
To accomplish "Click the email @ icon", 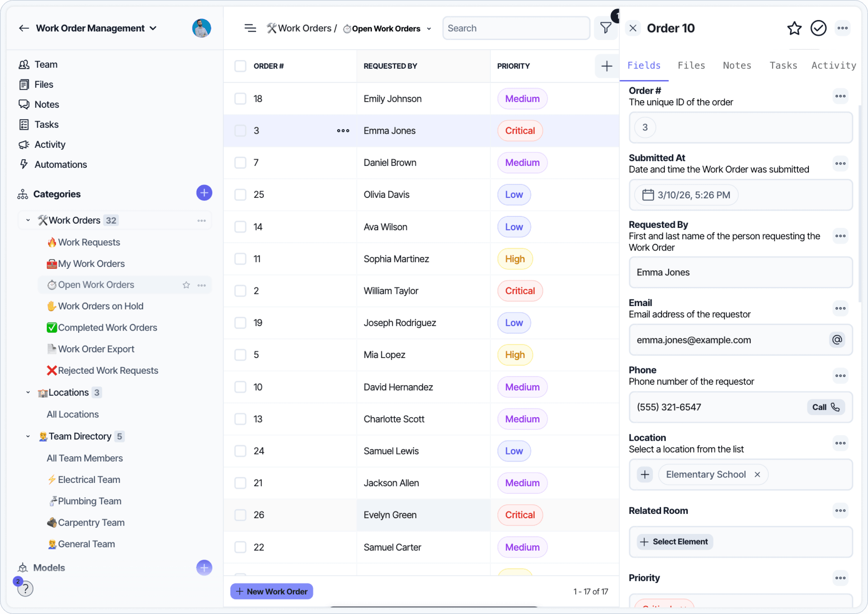I will 837,340.
